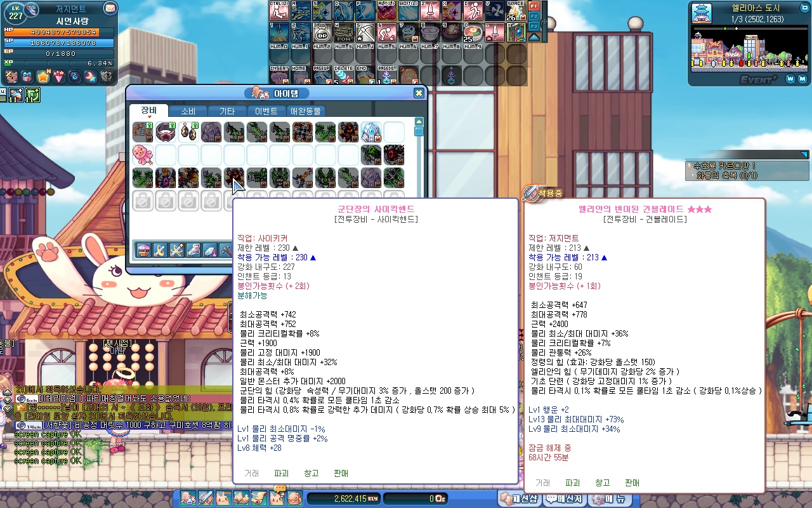Image resolution: width=812 pixels, height=508 pixels.
Task: Switch to the 소비 inventory tab
Action: (188, 111)
